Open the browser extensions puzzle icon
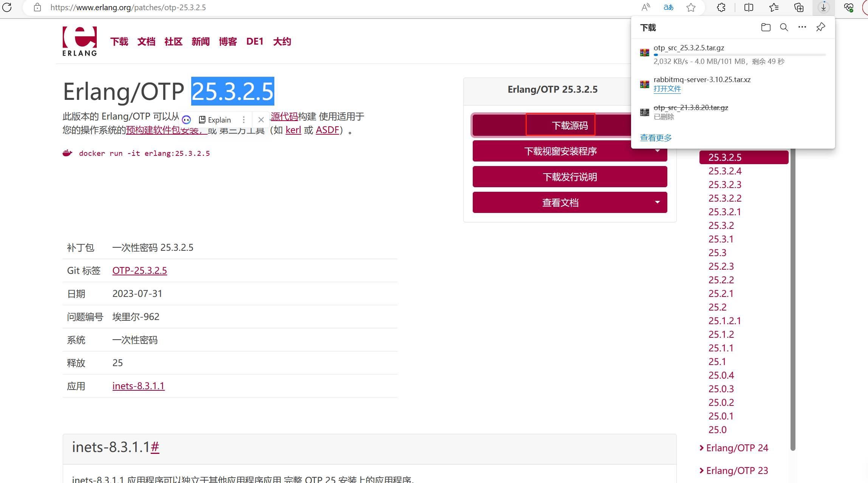868x483 pixels. coord(721,8)
